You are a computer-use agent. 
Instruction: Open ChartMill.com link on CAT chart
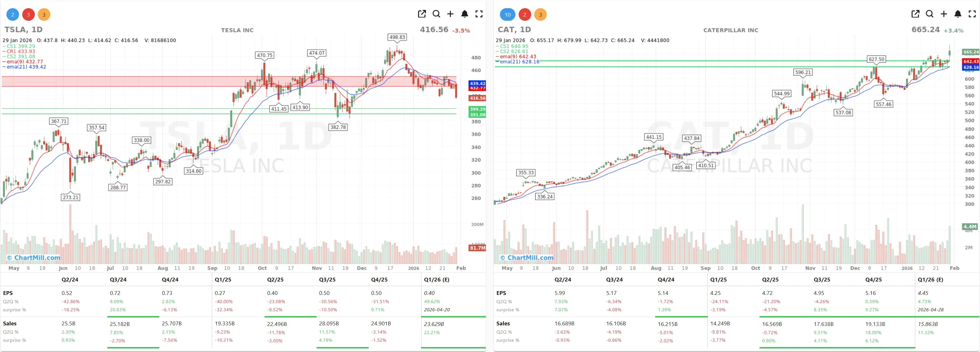[x=527, y=257]
